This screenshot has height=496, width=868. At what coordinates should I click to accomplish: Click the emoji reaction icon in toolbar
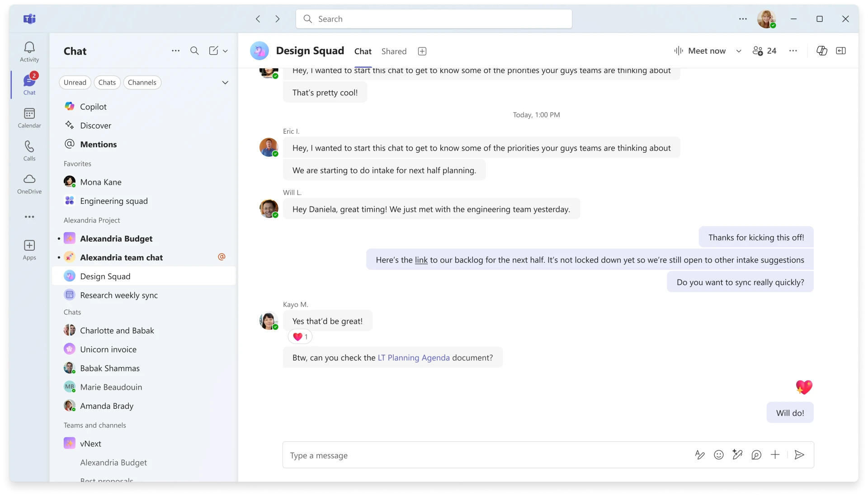pyautogui.click(x=718, y=454)
